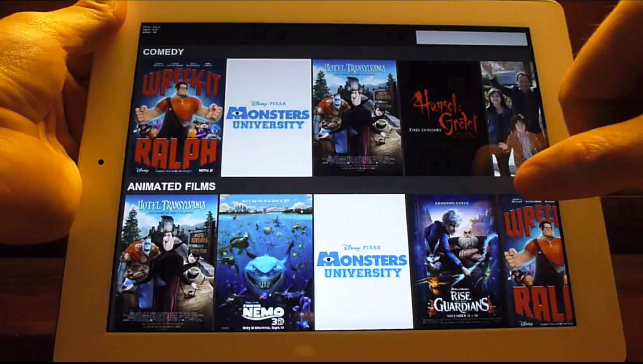Tap the ANIMATED FILMS category heading
This screenshot has height=364, width=643.
point(171,186)
